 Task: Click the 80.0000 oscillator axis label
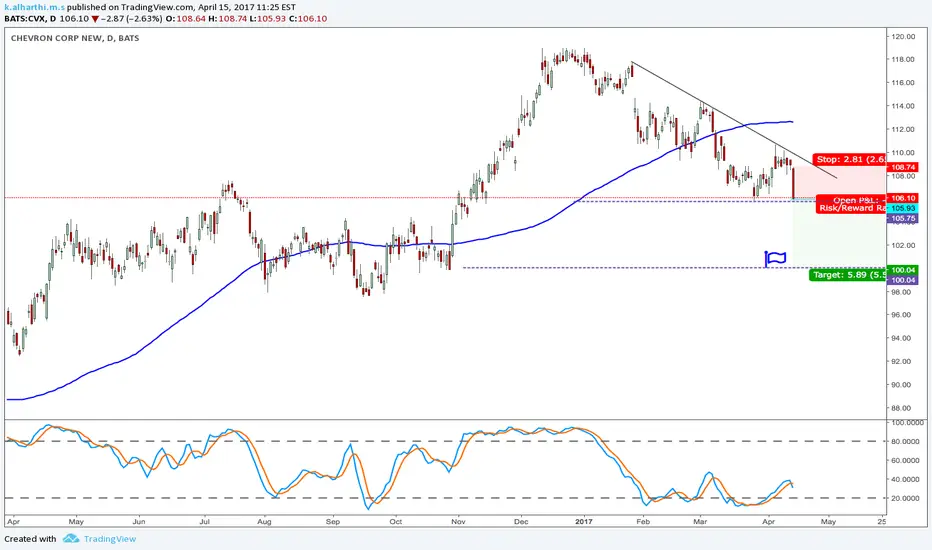904,441
